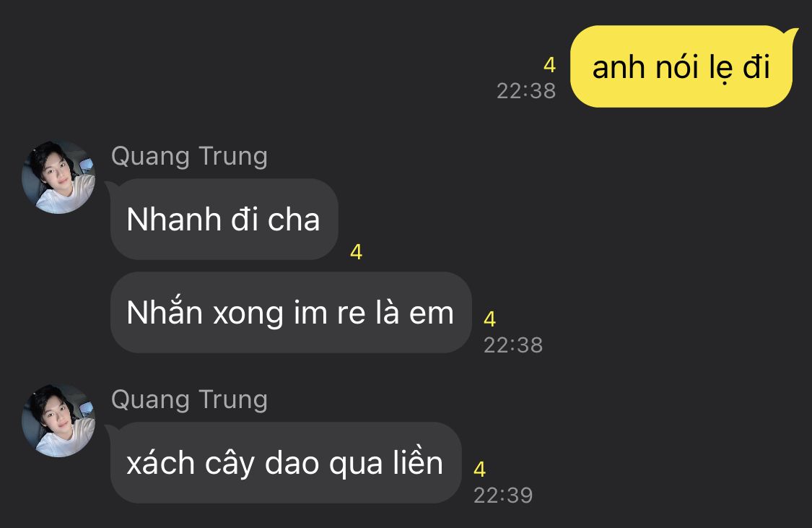
Task: Click the 22:38 timestamp beside the yellow message
Action: point(526,91)
